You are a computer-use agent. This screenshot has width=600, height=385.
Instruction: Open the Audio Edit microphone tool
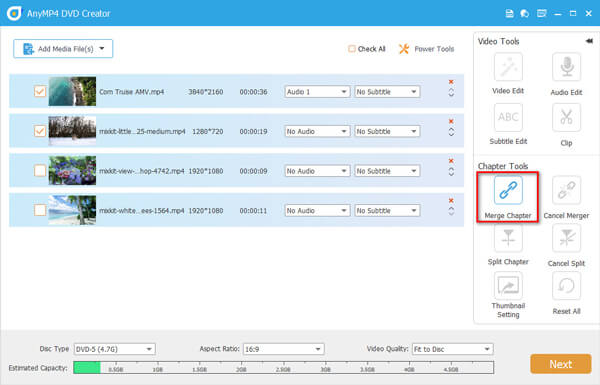[x=566, y=67]
